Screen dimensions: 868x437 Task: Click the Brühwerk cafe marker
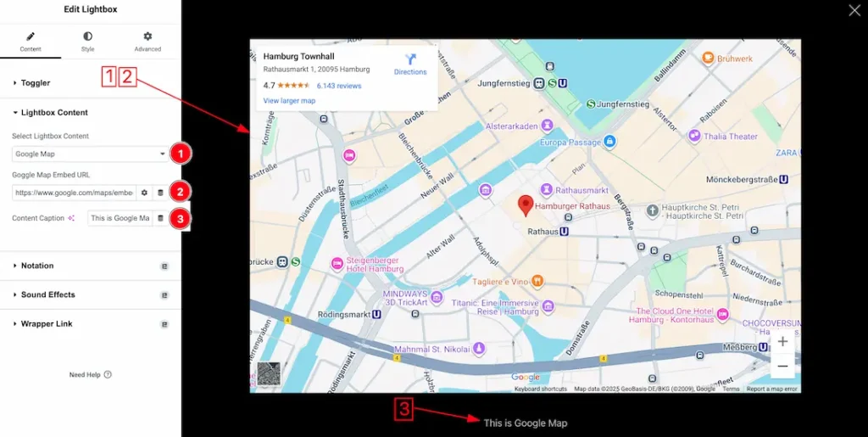708,58
